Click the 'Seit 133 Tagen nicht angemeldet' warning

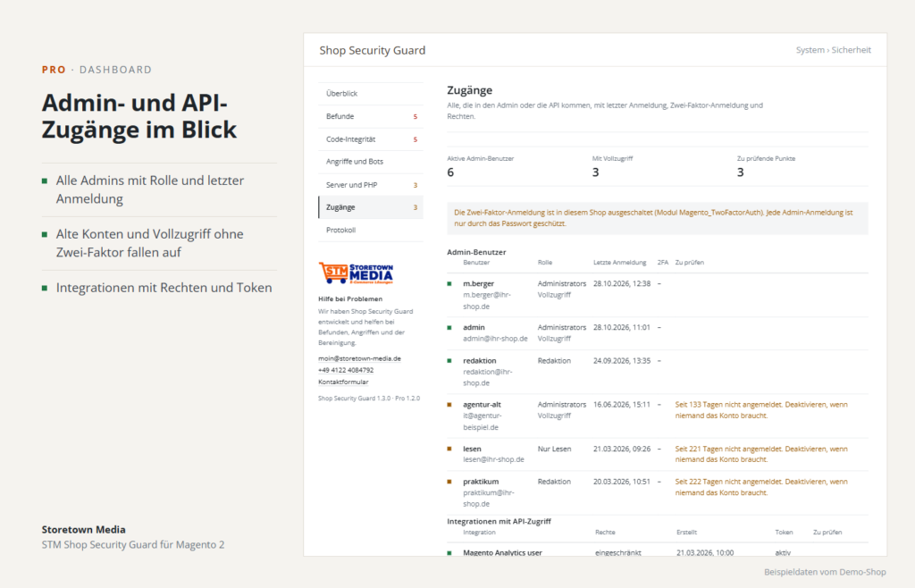tap(761, 410)
